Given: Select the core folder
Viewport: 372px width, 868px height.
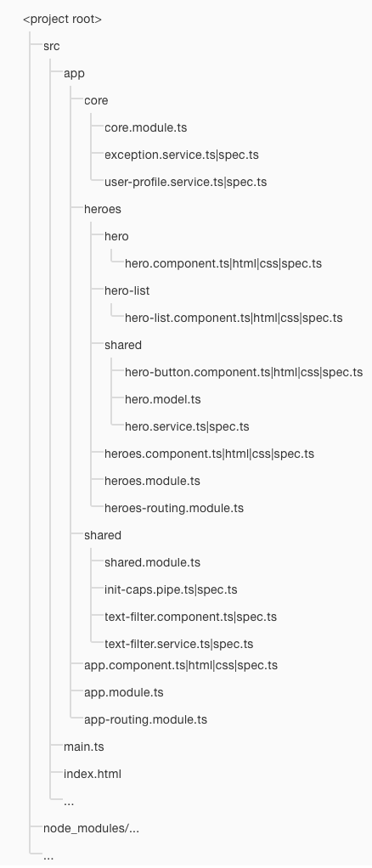Looking at the screenshot, I should [96, 101].
